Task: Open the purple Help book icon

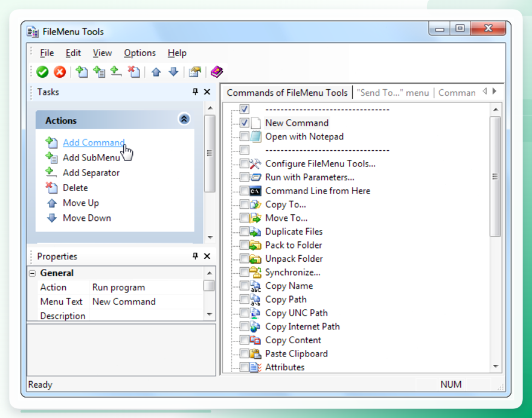Action: pos(217,72)
